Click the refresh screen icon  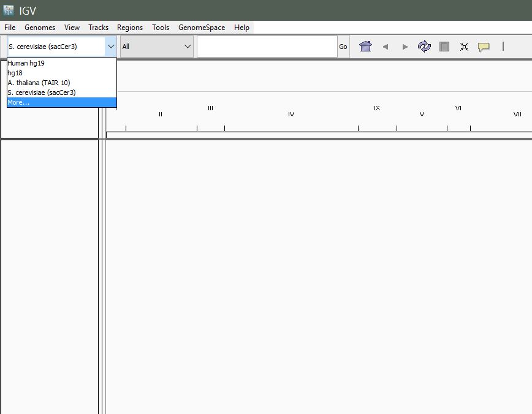point(424,47)
